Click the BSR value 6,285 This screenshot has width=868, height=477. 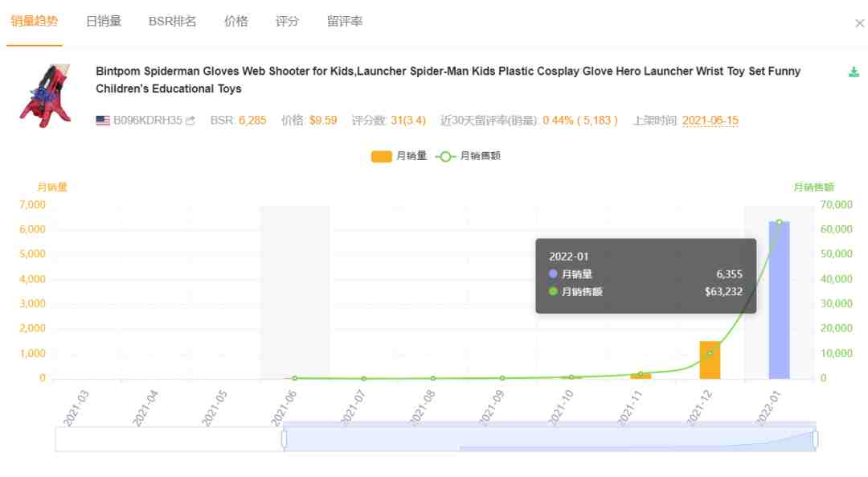(252, 120)
